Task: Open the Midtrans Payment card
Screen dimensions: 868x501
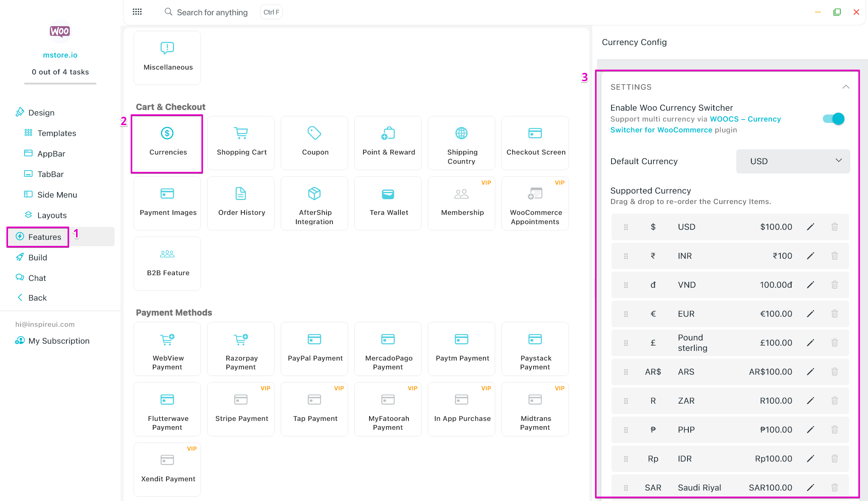Action: click(x=535, y=409)
